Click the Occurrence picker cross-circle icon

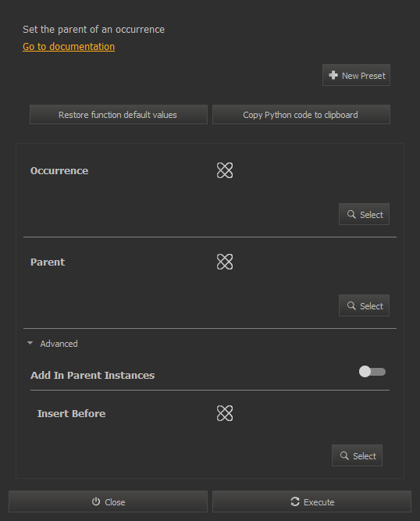click(225, 170)
